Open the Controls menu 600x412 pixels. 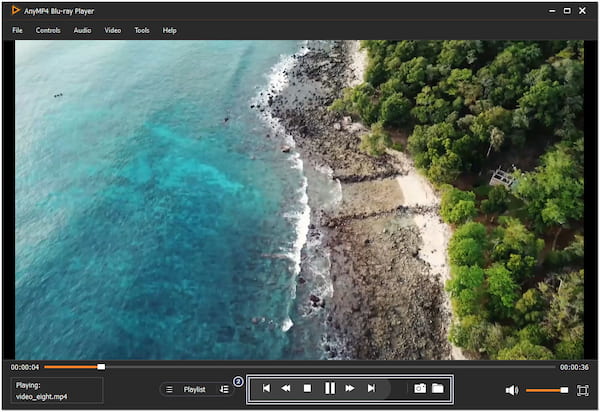(48, 30)
